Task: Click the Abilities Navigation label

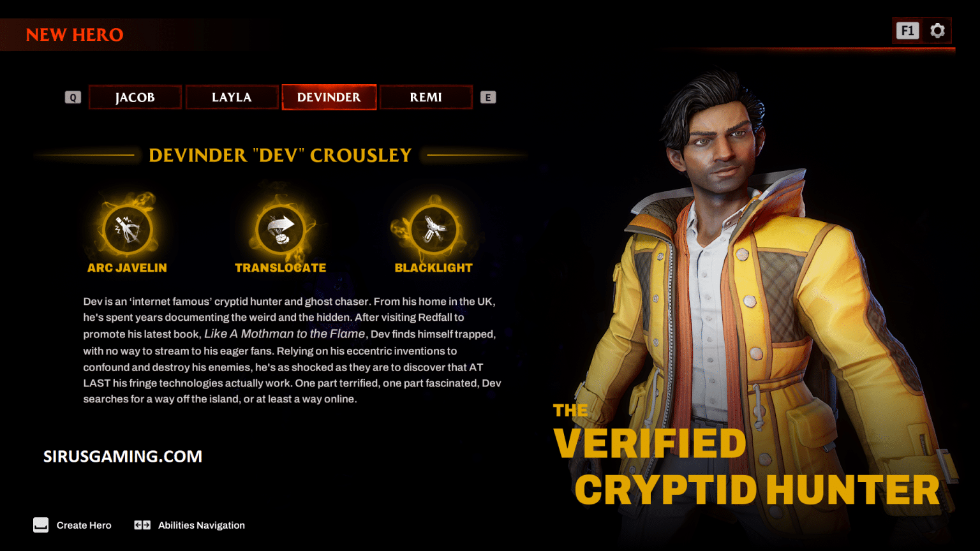Action: [x=202, y=525]
